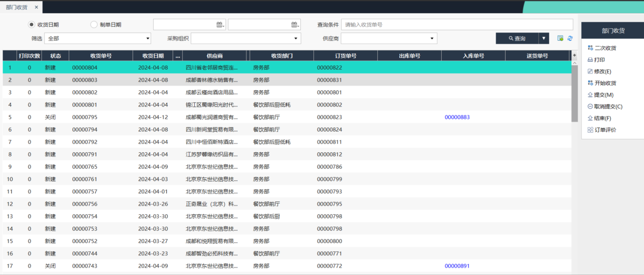Click 取消提交(C) in the side panel
The height and width of the screenshot is (275, 644).
click(608, 107)
